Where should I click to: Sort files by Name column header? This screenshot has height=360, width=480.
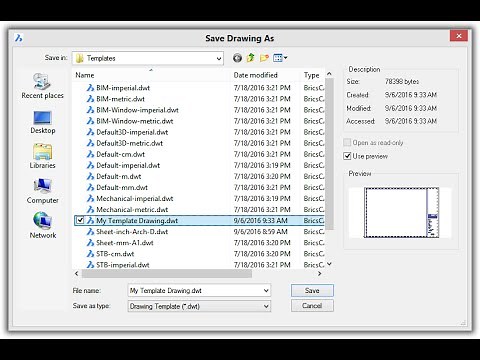85,75
